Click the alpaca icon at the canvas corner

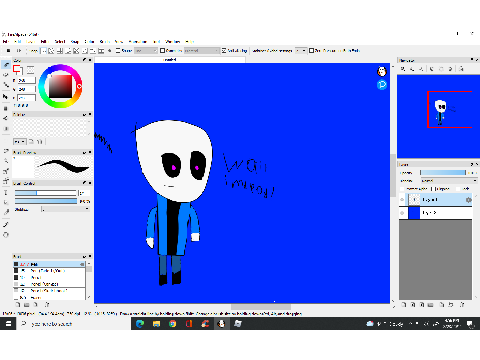click(x=382, y=71)
